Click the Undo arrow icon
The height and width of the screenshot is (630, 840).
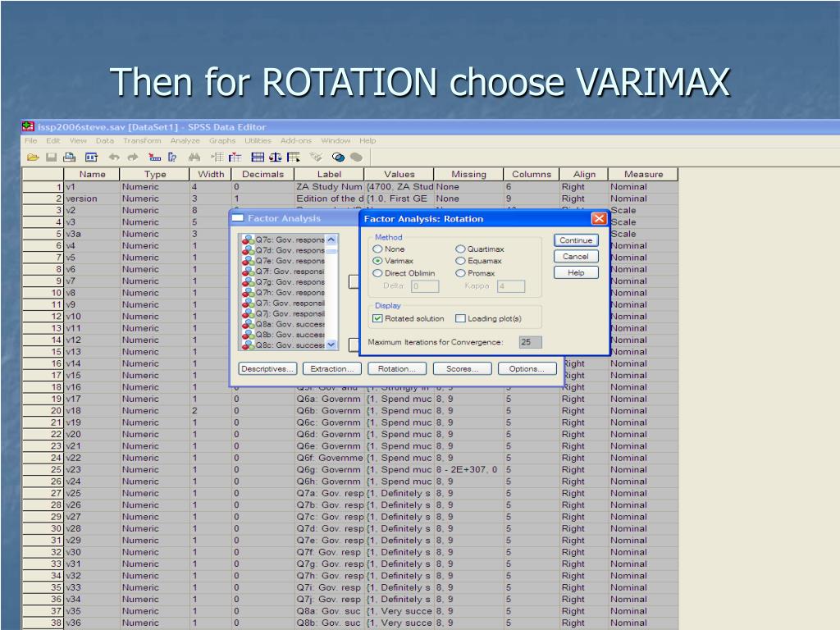113,157
